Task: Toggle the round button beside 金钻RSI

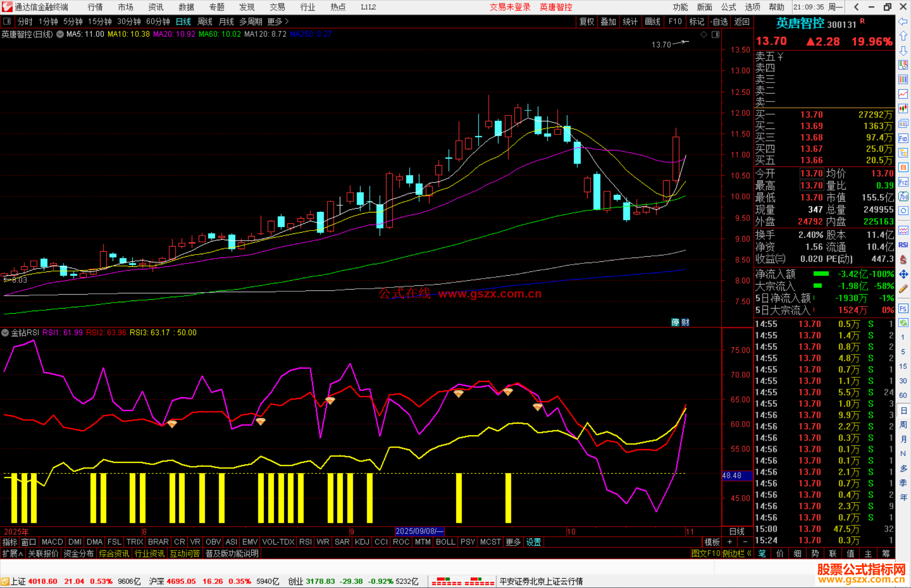Action: click(x=5, y=333)
